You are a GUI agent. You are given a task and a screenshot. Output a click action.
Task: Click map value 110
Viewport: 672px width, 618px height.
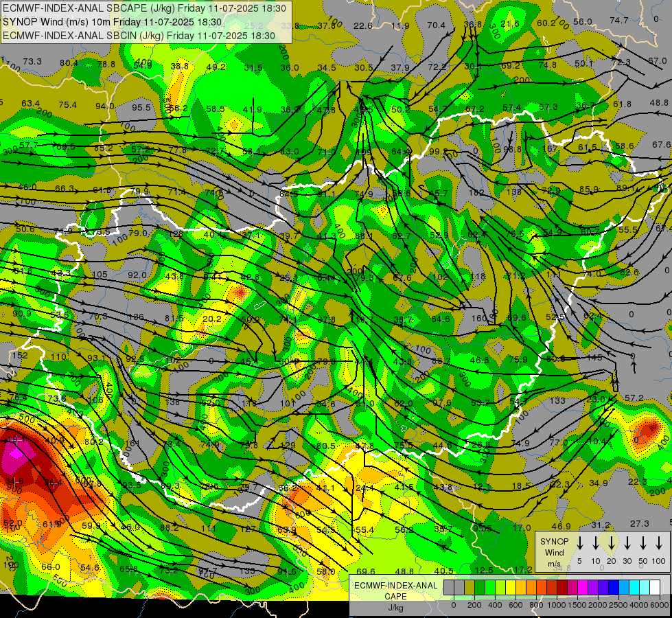[59, 357]
